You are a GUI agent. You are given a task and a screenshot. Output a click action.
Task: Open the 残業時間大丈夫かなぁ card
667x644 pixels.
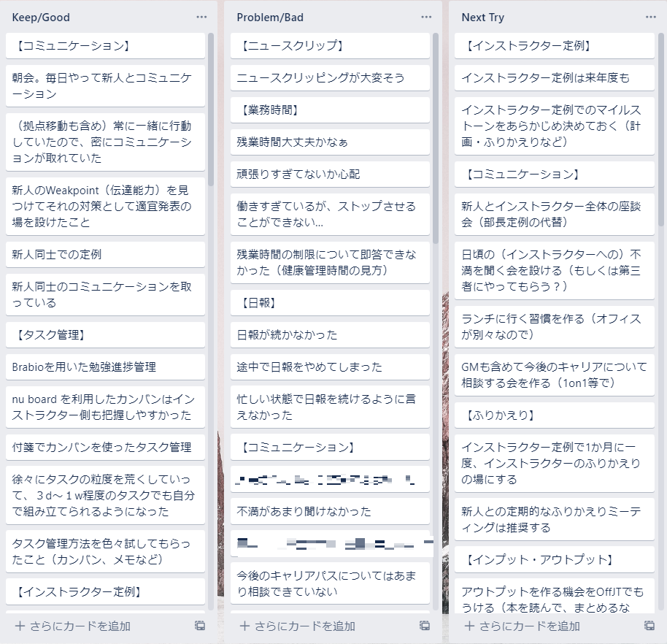(x=330, y=142)
